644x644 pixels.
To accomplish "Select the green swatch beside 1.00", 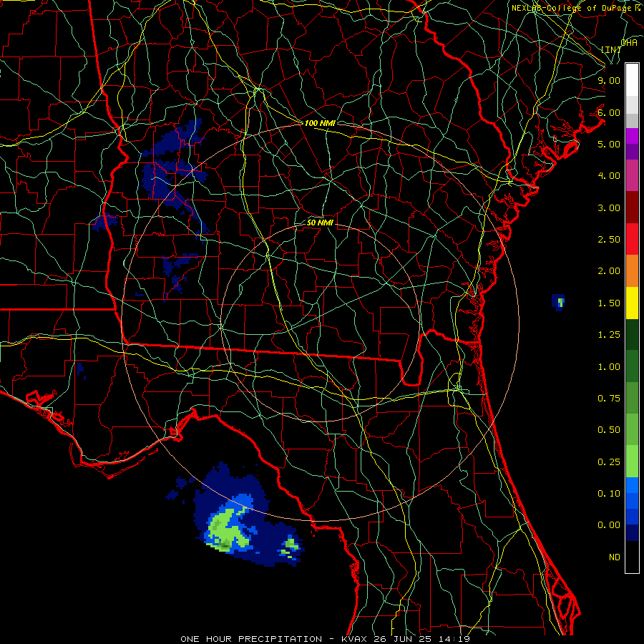I will point(632,366).
